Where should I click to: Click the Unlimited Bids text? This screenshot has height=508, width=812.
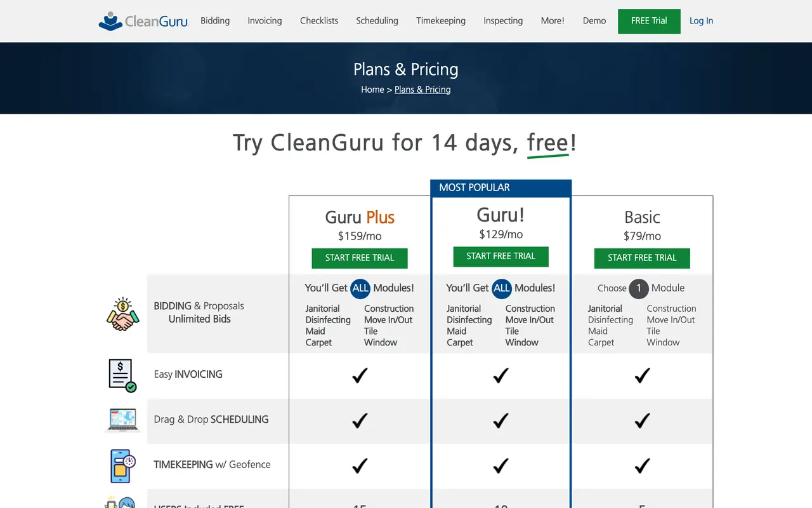click(199, 319)
